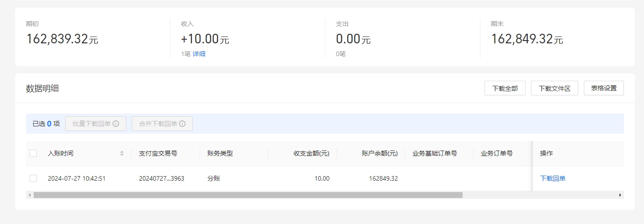Click 分账 cell in the row
644x224 pixels.
pyautogui.click(x=214, y=178)
